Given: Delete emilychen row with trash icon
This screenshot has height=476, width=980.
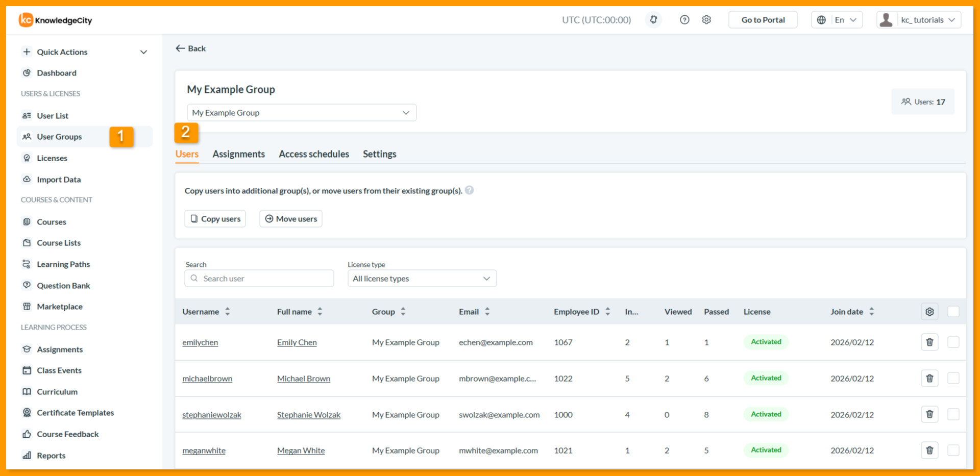Looking at the screenshot, I should click(929, 342).
